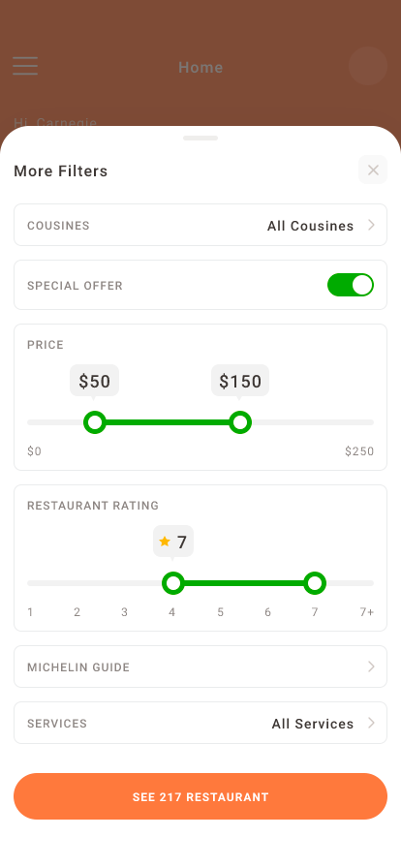Screen dimensions: 401x868
Task: Tap the yellow star rating icon
Action: click(x=165, y=542)
